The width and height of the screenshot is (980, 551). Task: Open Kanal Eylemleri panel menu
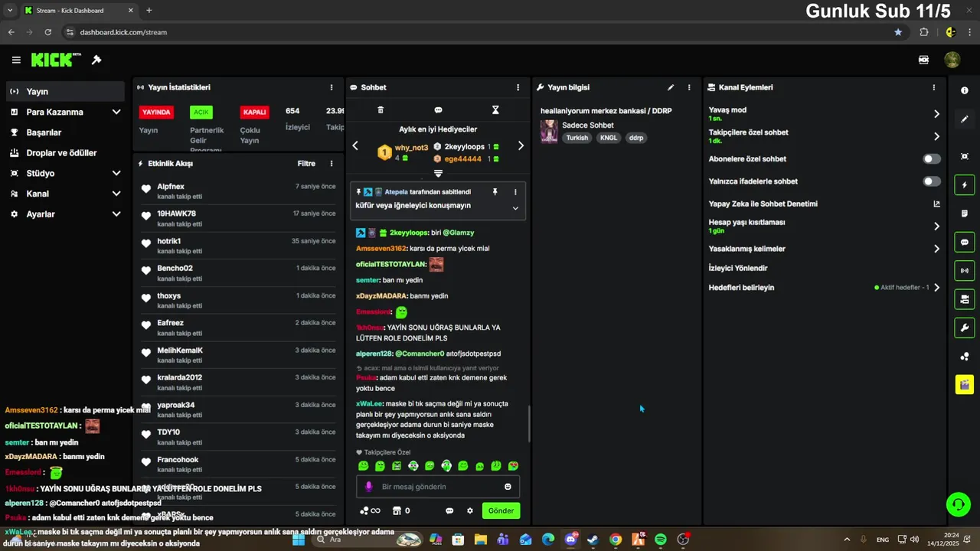(x=933, y=87)
